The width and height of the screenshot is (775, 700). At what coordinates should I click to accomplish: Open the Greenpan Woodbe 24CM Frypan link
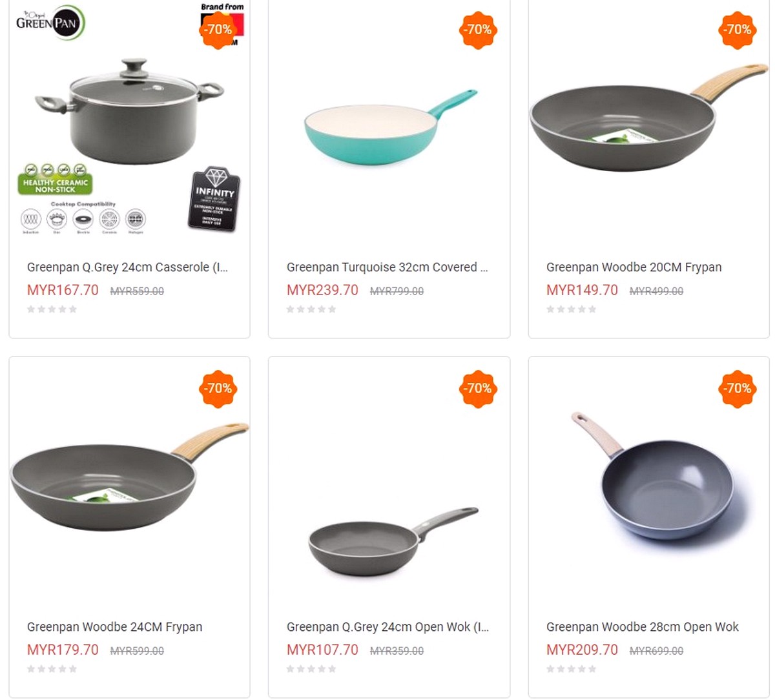click(114, 627)
